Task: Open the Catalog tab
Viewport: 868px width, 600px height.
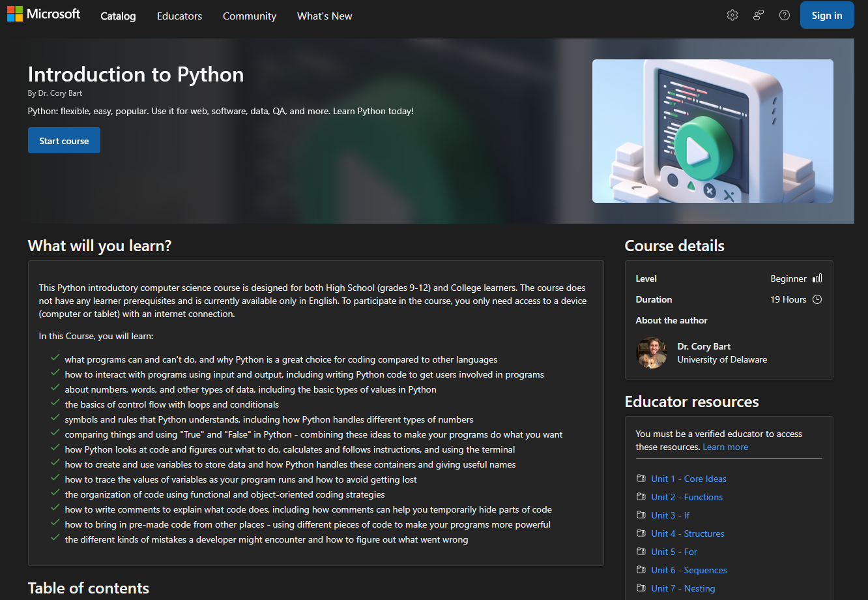Action: tap(118, 16)
